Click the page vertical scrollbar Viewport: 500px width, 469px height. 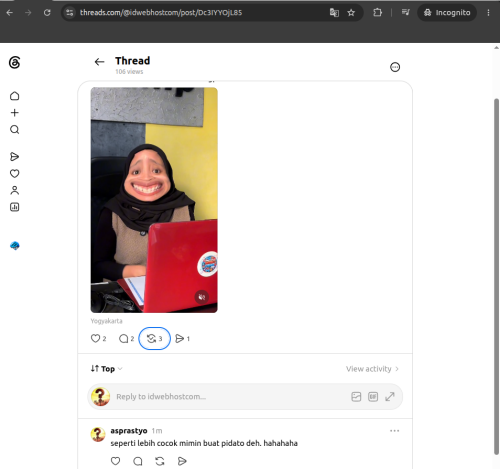[x=497, y=277]
